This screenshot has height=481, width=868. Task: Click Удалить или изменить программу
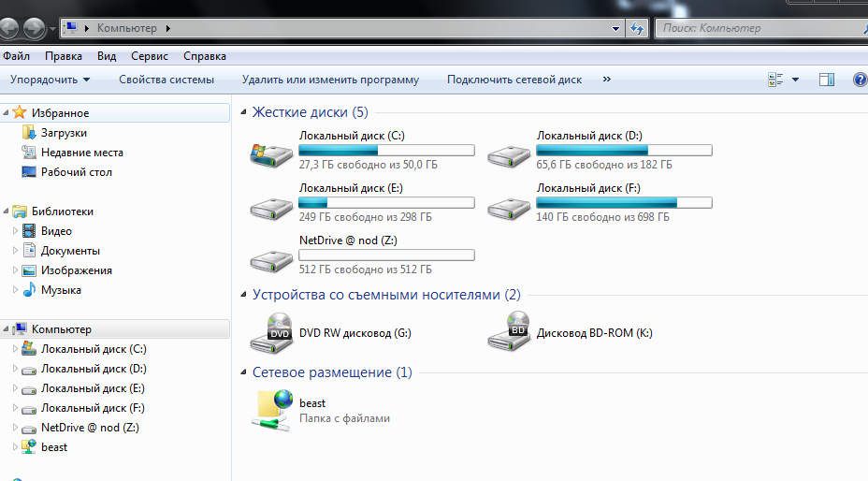pyautogui.click(x=330, y=80)
